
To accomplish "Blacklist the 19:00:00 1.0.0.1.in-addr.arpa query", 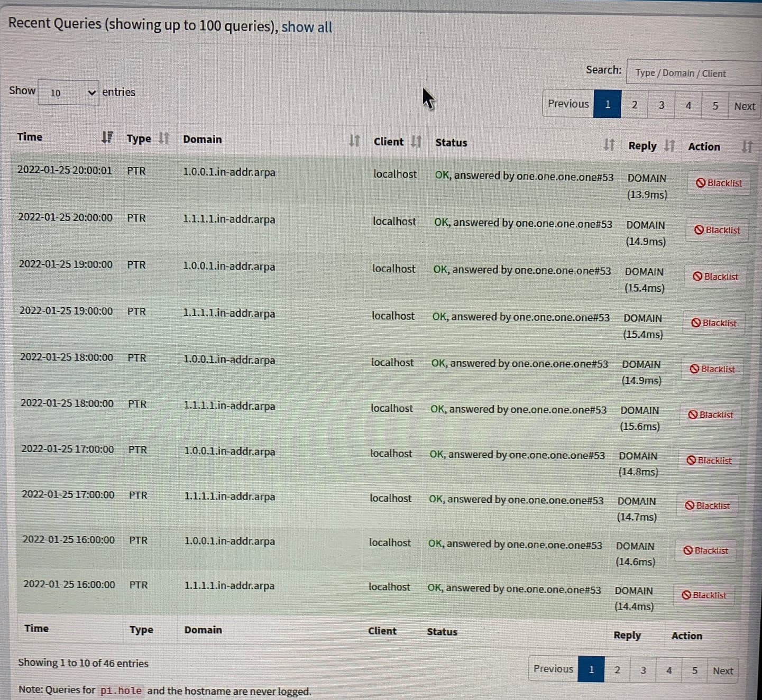I will coord(715,277).
